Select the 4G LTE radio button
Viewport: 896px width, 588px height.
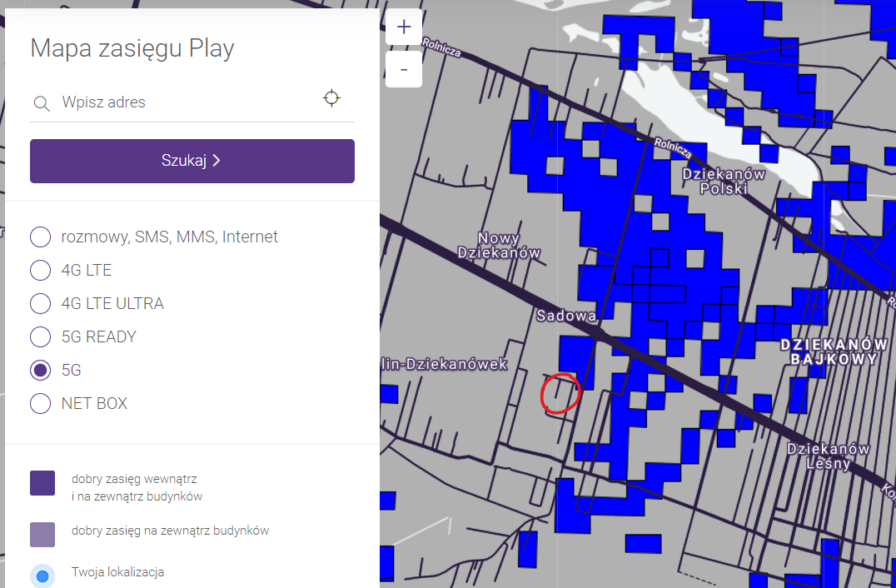[41, 271]
